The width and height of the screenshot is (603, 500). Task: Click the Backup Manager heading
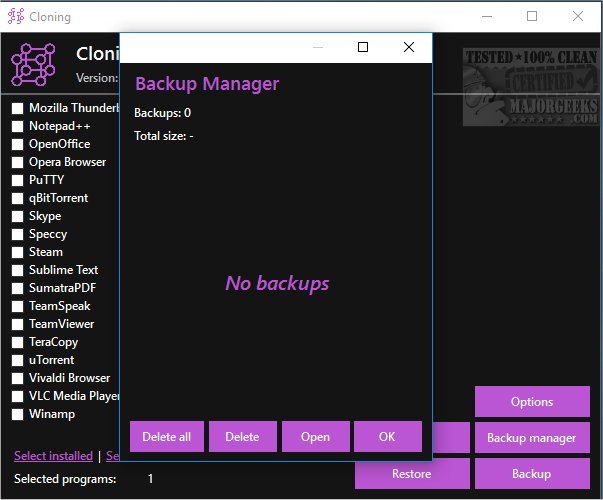[x=207, y=84]
